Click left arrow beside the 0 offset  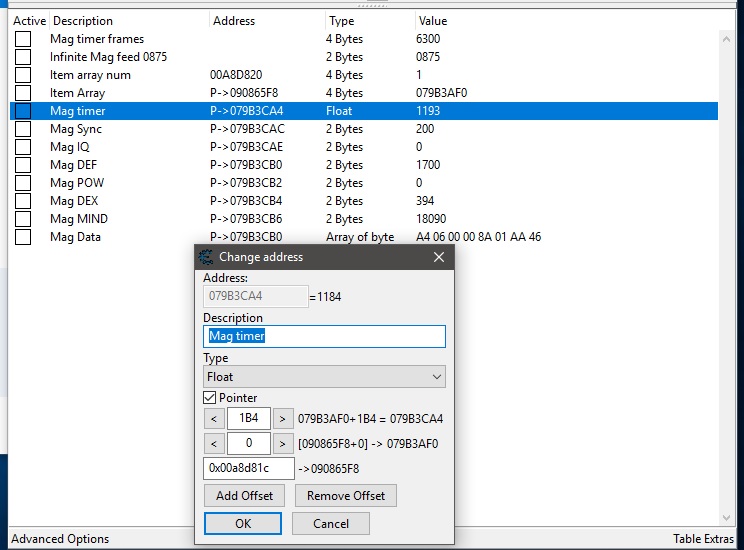coord(214,443)
